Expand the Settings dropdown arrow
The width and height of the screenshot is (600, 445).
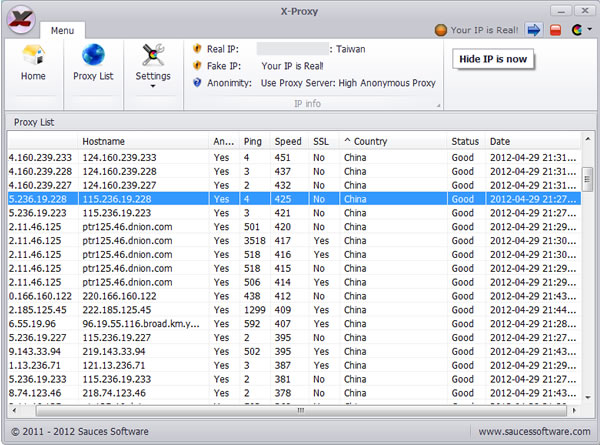coord(153,87)
